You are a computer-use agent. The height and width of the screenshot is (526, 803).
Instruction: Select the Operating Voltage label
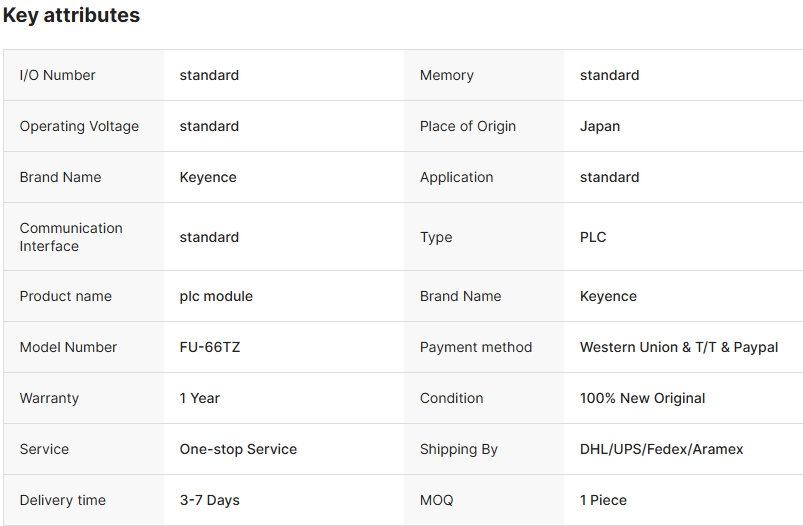point(79,126)
